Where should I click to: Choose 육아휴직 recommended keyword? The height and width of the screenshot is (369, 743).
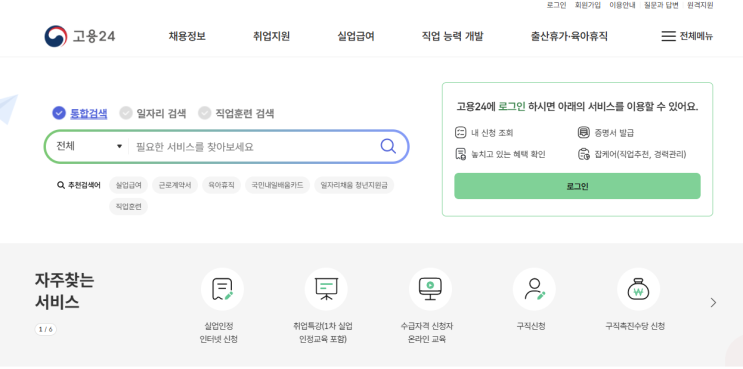(221, 185)
